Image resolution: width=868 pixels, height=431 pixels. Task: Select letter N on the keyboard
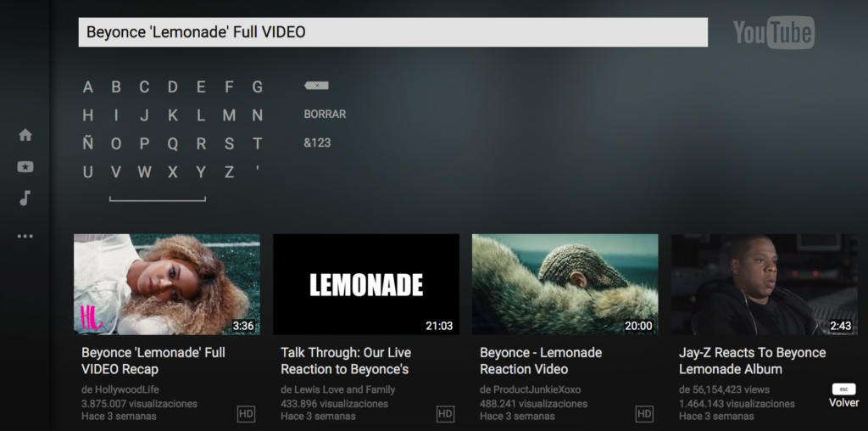click(x=258, y=115)
